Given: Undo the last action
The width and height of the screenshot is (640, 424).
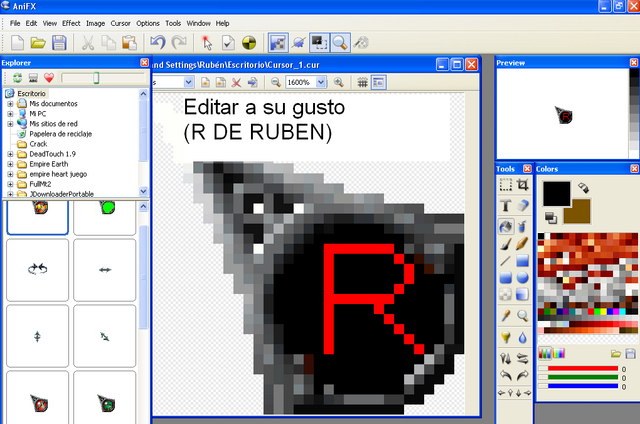Looking at the screenshot, I should click(158, 42).
